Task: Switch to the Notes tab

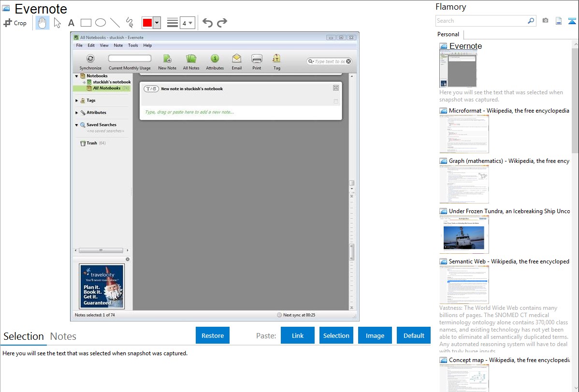Action: [63, 336]
